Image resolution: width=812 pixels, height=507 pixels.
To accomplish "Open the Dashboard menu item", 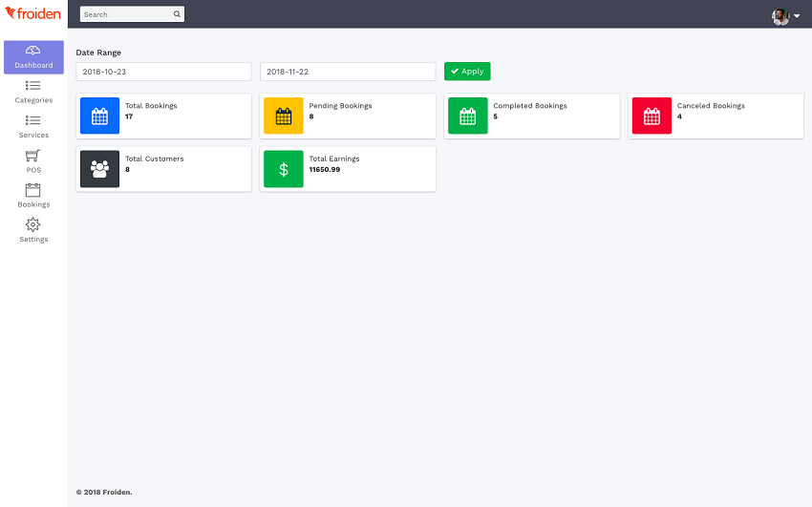I will pyautogui.click(x=33, y=57).
